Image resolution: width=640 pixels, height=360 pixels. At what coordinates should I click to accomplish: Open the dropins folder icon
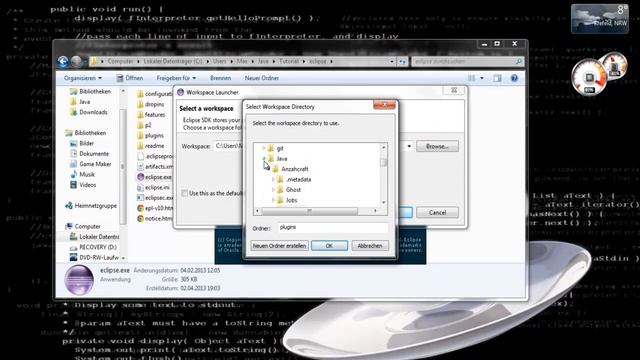[x=140, y=104]
